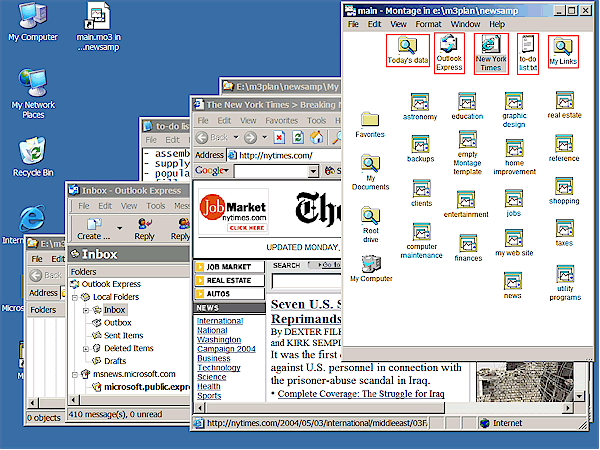The width and height of the screenshot is (600, 450).
Task: Open the Favorites folder in Montage
Action: 370,124
